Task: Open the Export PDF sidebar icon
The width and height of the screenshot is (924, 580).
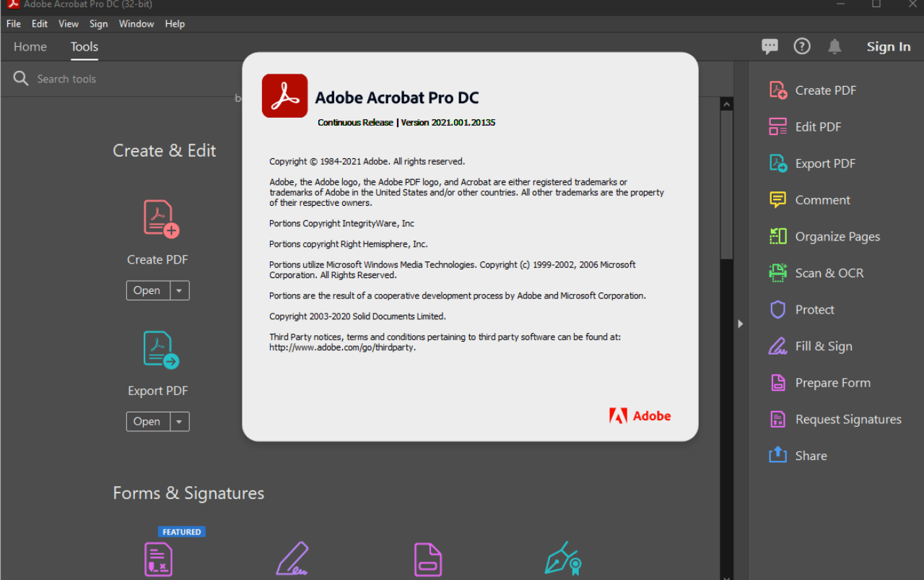Action: [777, 163]
